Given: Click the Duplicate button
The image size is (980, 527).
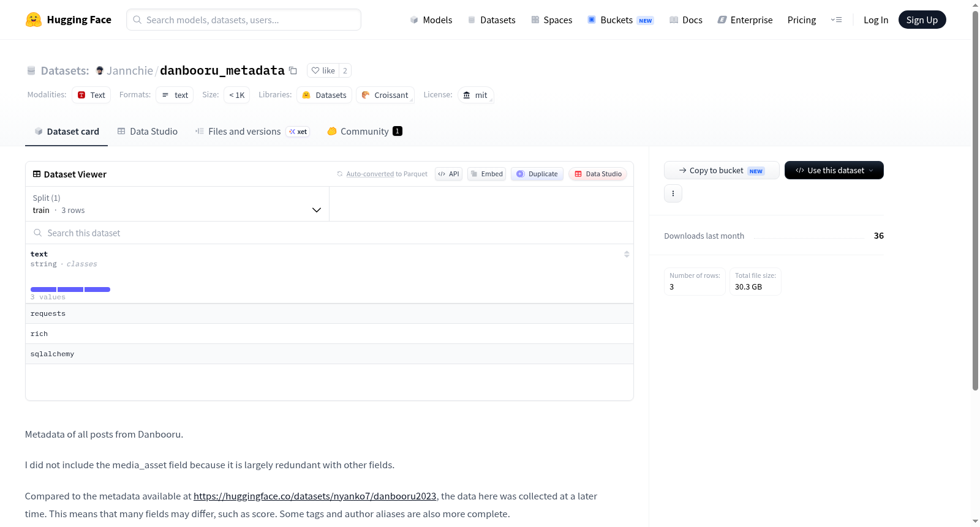Looking at the screenshot, I should tap(537, 174).
